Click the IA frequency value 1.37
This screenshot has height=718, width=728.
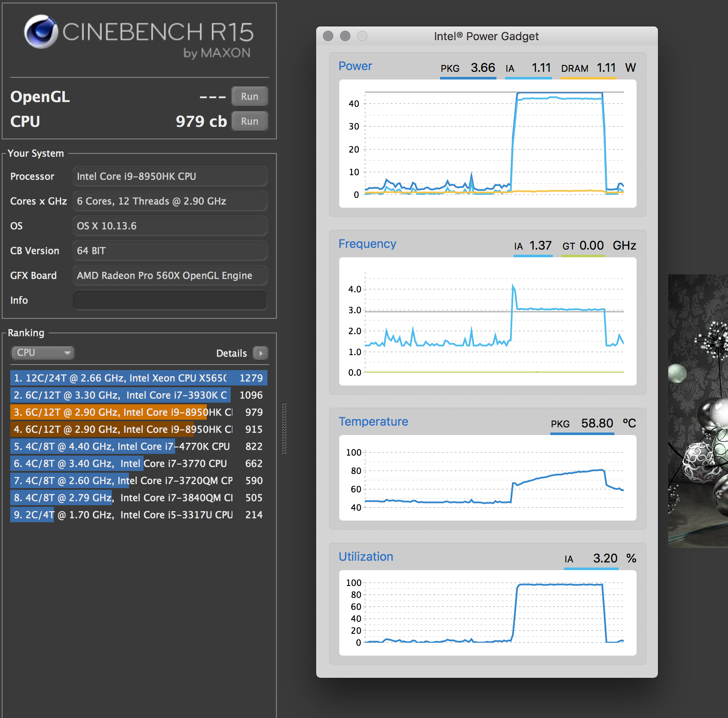(540, 245)
